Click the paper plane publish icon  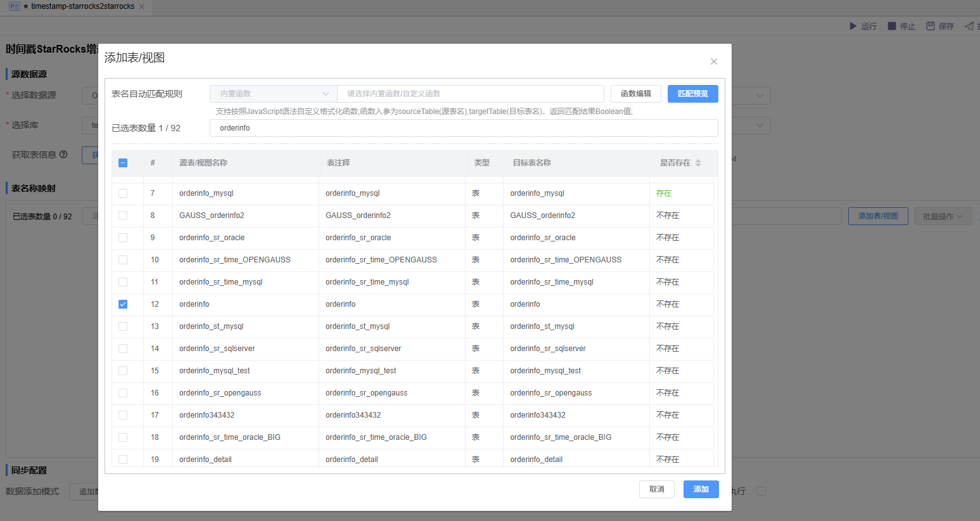[969, 26]
